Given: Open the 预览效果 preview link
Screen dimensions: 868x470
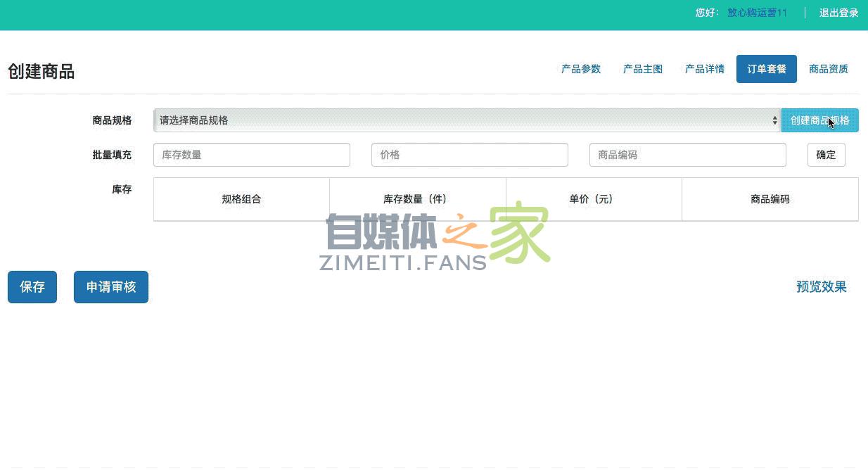Looking at the screenshot, I should [x=821, y=287].
